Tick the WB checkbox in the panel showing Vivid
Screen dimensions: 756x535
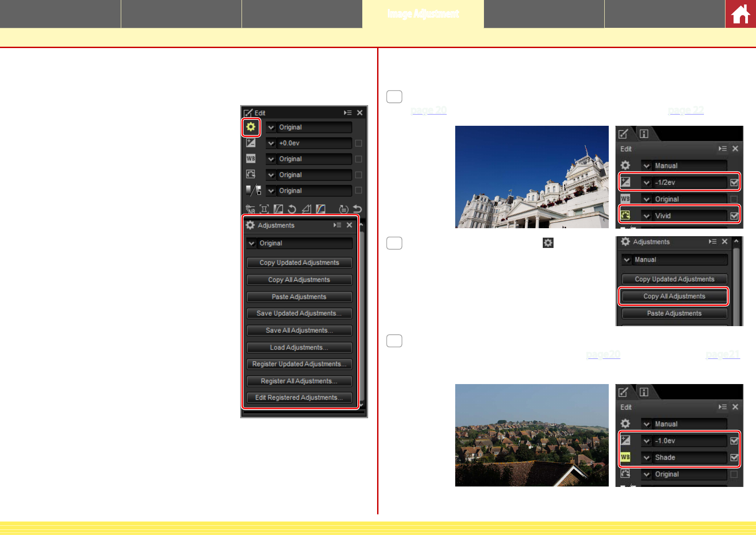(734, 199)
